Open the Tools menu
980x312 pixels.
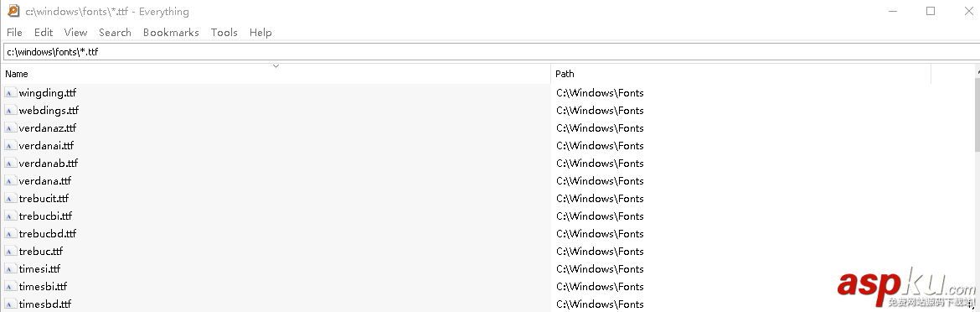coord(224,33)
